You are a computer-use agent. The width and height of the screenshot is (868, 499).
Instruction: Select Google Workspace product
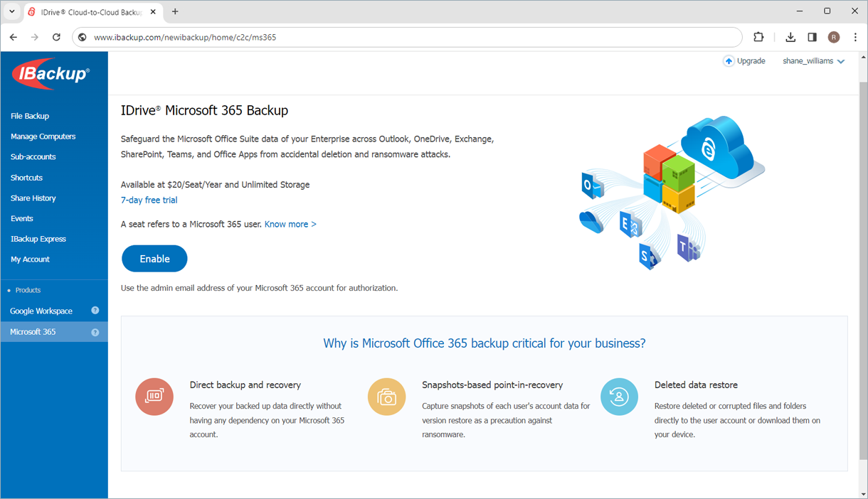pos(41,311)
